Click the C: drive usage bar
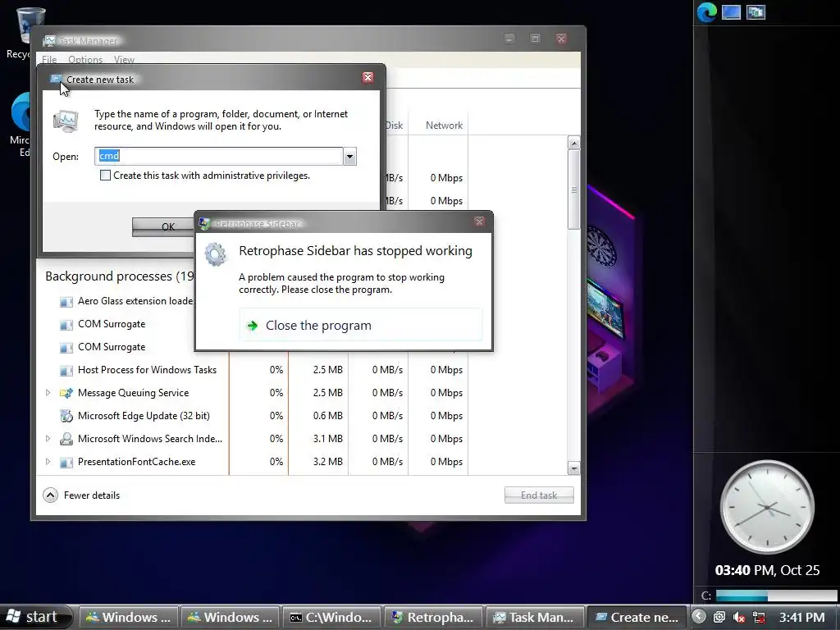The image size is (840, 630). [776, 596]
